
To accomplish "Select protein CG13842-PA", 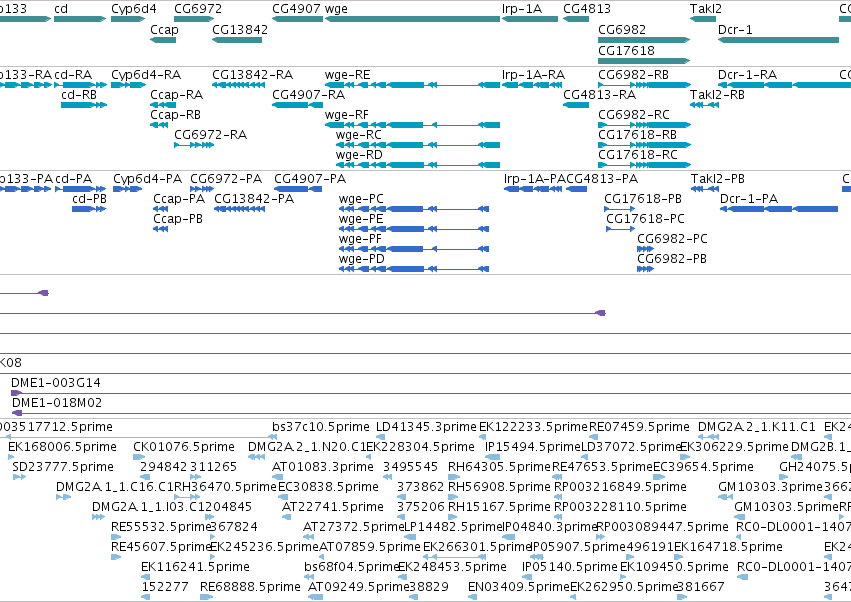I will pyautogui.click(x=239, y=210).
